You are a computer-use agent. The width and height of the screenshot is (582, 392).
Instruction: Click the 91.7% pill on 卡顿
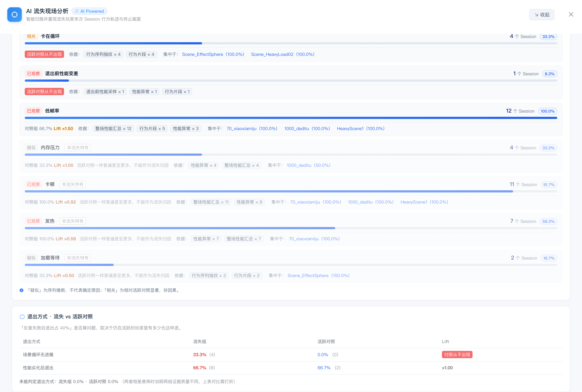pyautogui.click(x=549, y=184)
